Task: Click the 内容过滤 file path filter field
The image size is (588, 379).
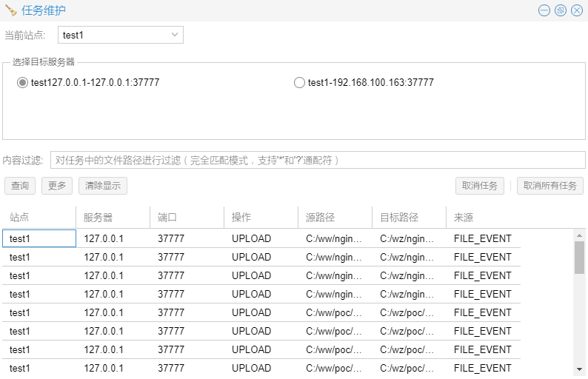Action: point(318,160)
